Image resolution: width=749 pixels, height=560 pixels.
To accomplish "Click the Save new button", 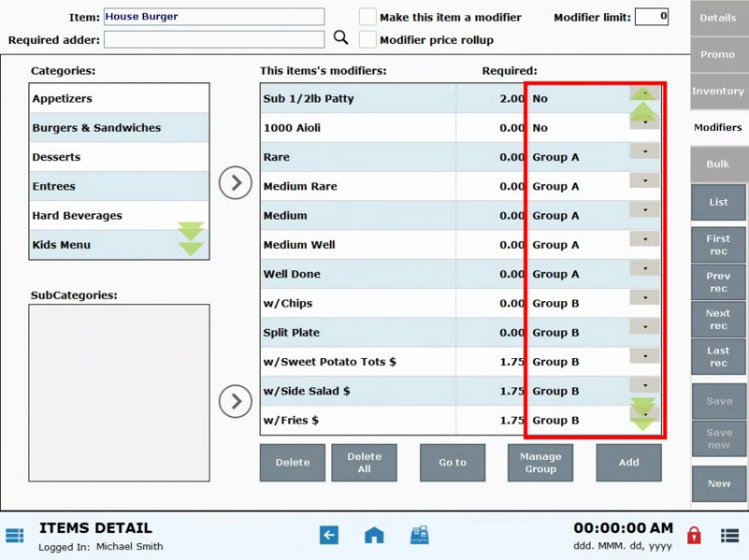I will [x=719, y=438].
